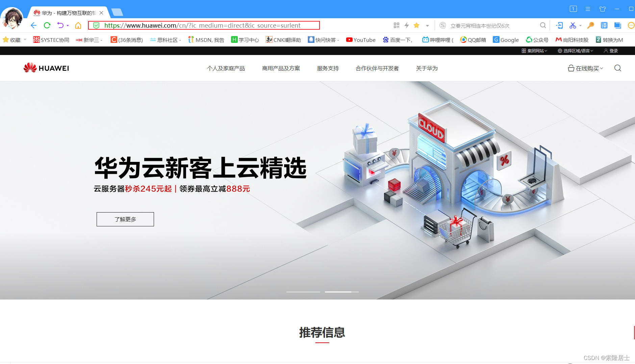The width and height of the screenshot is (635, 364).
Task: Open the (36条消息) CSDN bookmark
Action: tap(127, 40)
